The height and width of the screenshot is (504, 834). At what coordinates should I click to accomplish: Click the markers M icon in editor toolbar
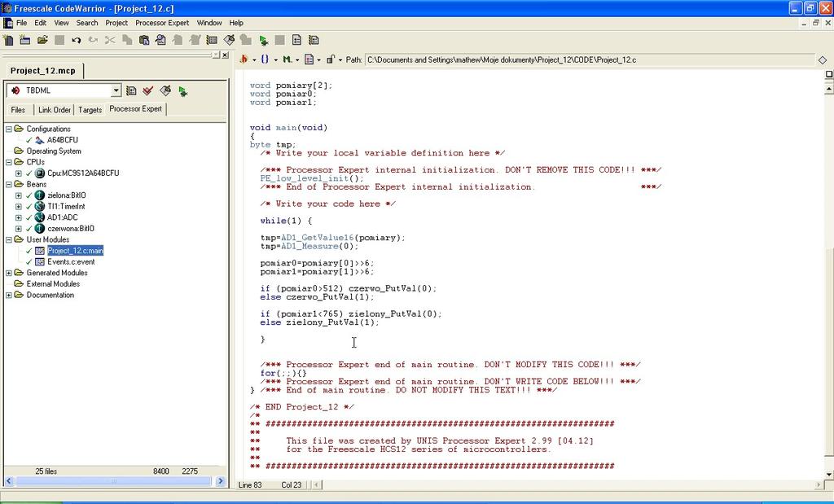[x=287, y=59]
